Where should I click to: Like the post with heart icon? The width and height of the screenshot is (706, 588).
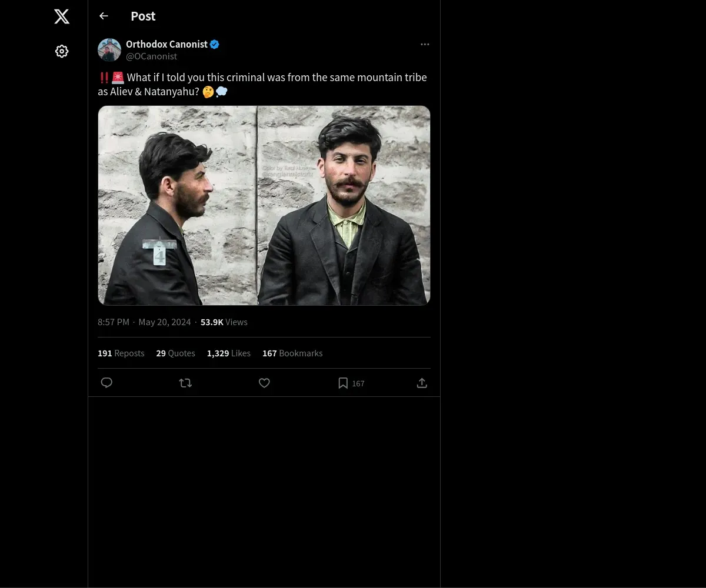click(264, 383)
